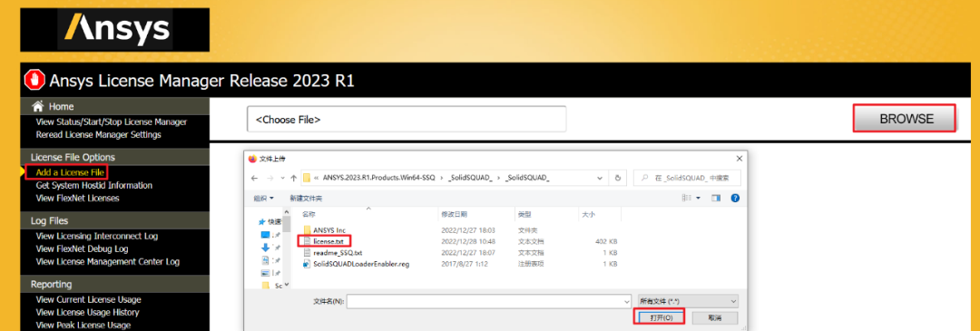Select the Desktop icon in navigation pane
The image size is (980, 331).
tap(265, 234)
